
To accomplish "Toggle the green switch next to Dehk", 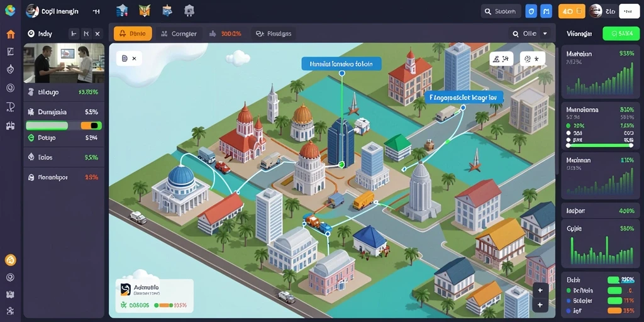I will coord(614,280).
